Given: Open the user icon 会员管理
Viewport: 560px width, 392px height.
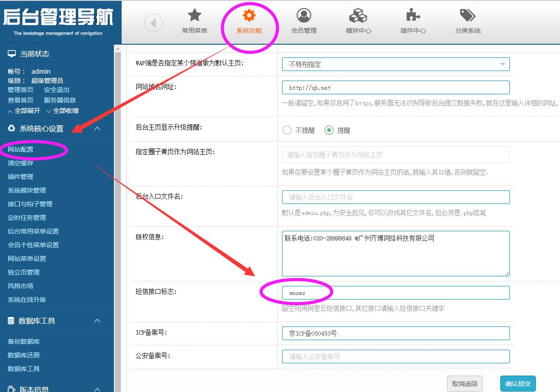Looking at the screenshot, I should click(304, 15).
